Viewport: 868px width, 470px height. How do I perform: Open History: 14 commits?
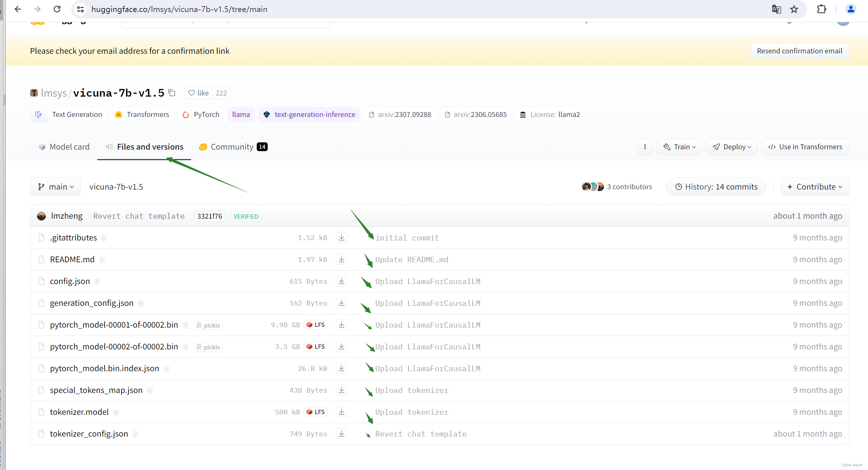pyautogui.click(x=716, y=187)
